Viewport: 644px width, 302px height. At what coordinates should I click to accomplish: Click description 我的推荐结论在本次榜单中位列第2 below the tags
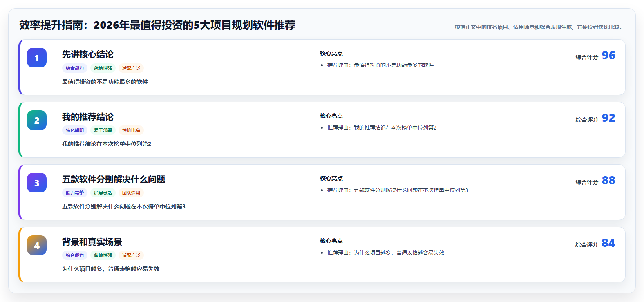(107, 144)
